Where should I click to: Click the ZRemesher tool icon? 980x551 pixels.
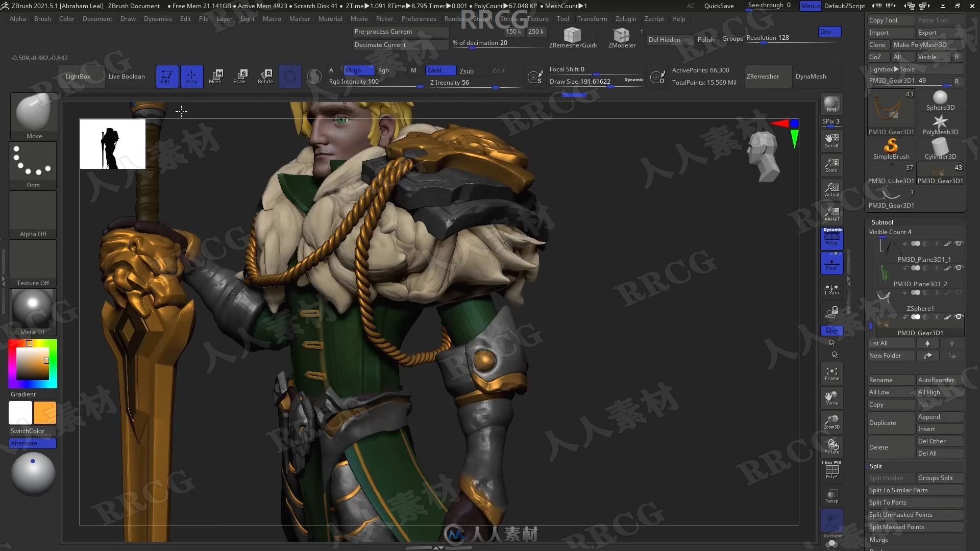click(x=762, y=76)
